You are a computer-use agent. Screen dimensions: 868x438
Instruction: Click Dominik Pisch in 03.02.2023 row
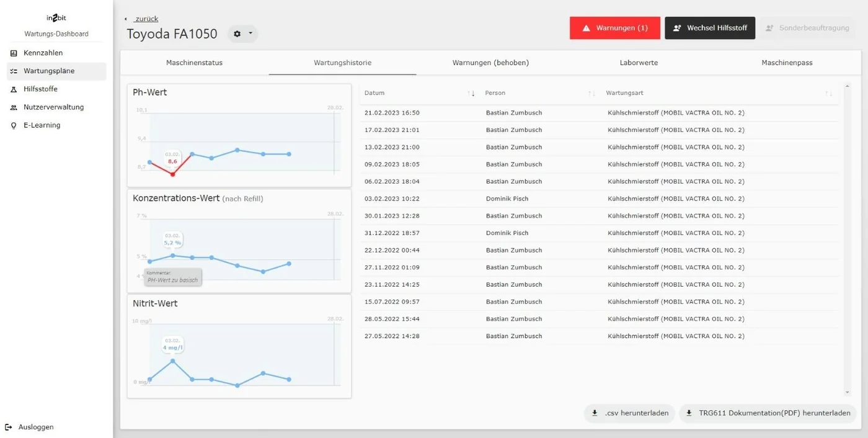pos(507,199)
